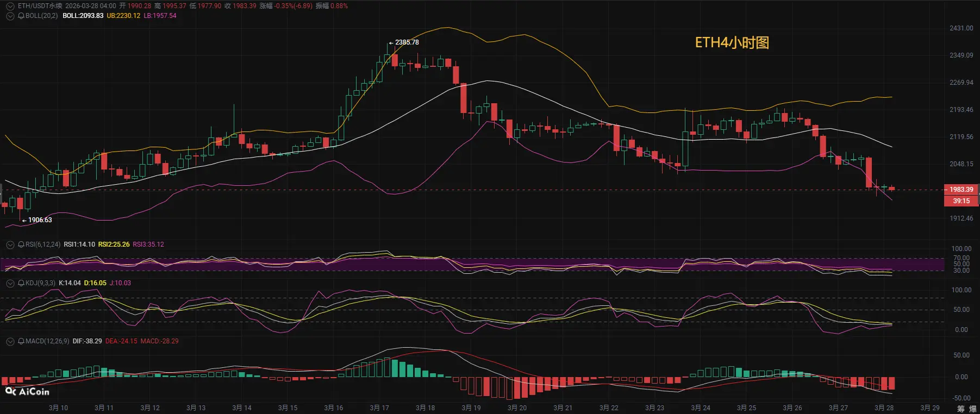Click the 2269.94 price axis label
Screen dimensions: 980x414
(961, 83)
